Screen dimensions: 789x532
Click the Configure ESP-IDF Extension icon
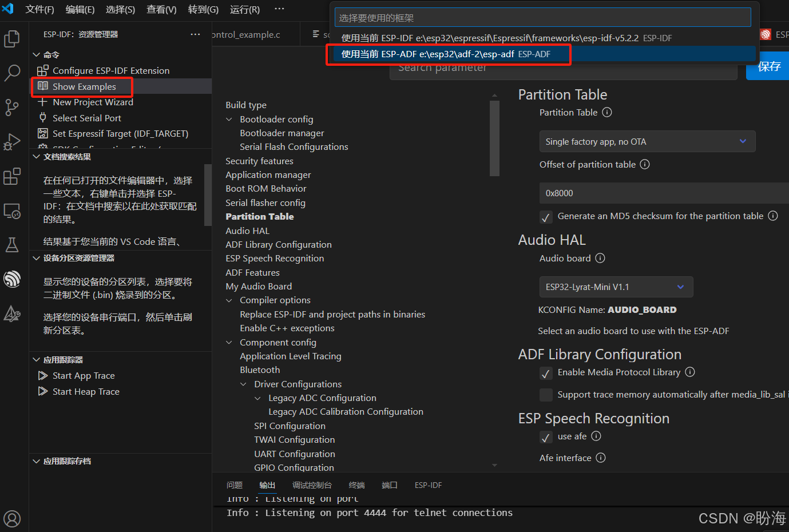(x=42, y=70)
